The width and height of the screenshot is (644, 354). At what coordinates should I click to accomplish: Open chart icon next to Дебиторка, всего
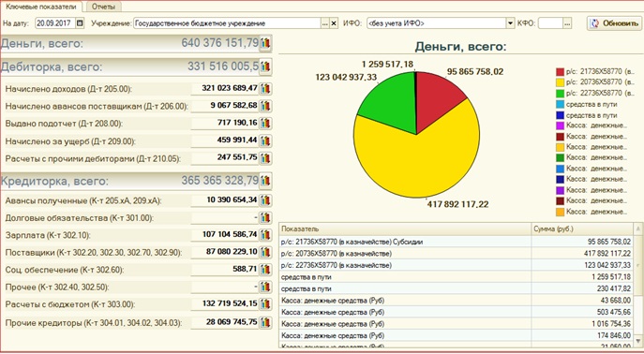(x=265, y=66)
